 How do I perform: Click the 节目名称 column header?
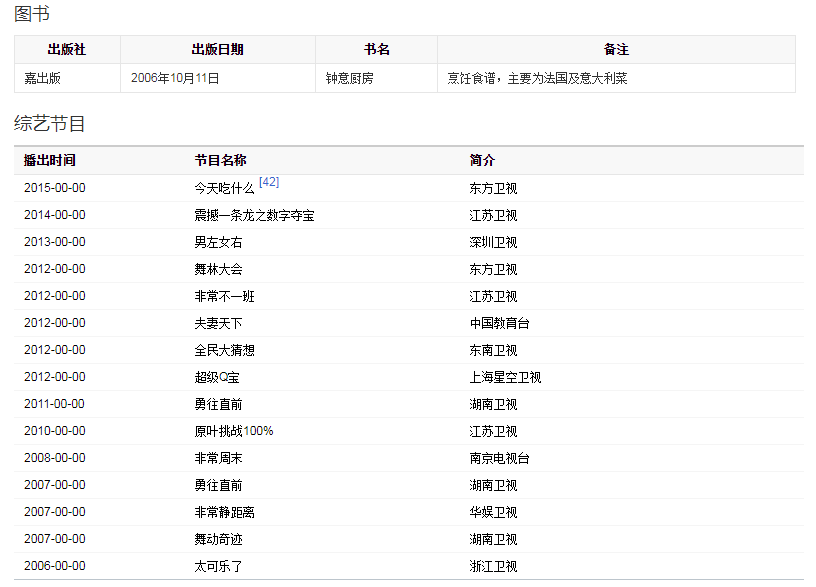click(x=220, y=160)
